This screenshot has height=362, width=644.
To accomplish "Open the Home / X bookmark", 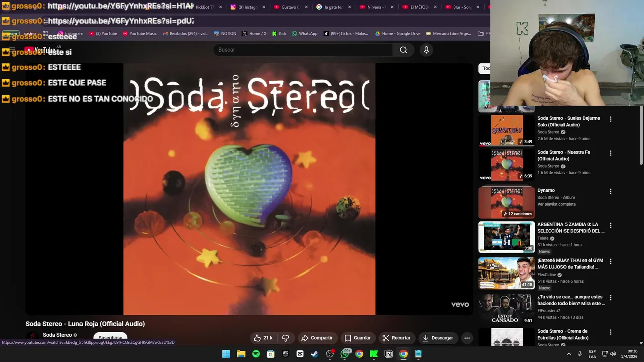I will [x=254, y=34].
